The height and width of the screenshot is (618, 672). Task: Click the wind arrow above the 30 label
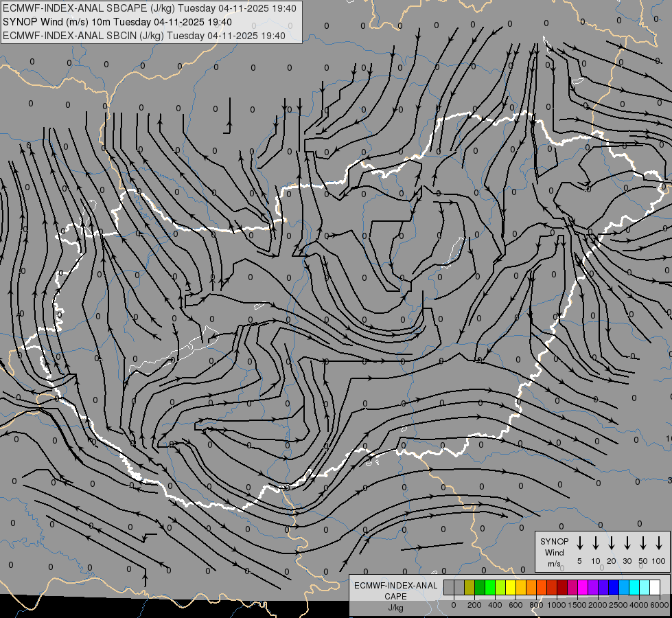pos(627,543)
